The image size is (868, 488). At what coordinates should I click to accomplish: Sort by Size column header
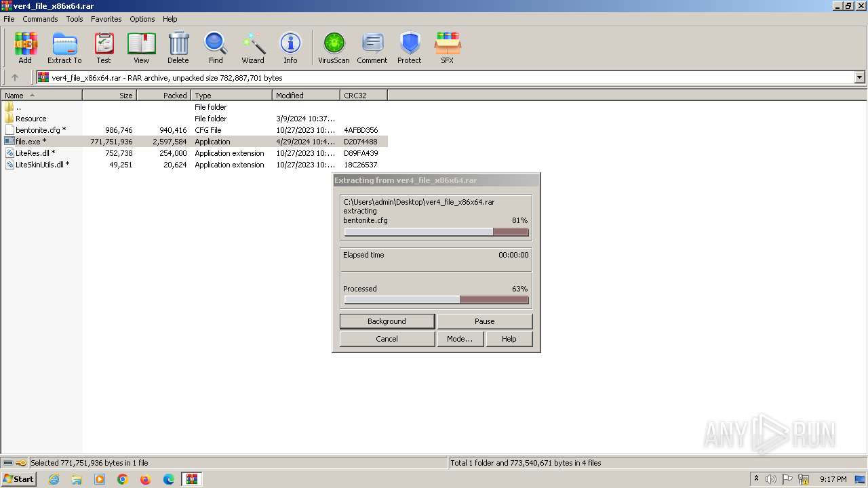click(109, 96)
